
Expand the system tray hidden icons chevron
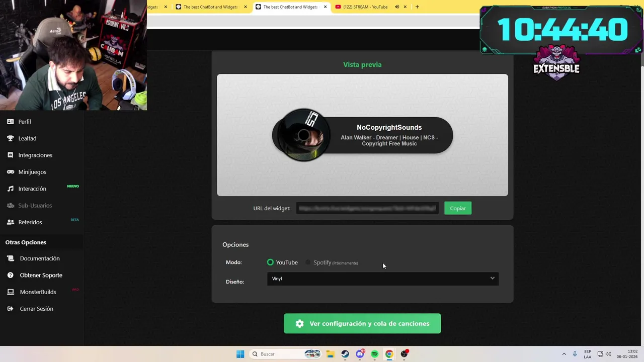564,354
